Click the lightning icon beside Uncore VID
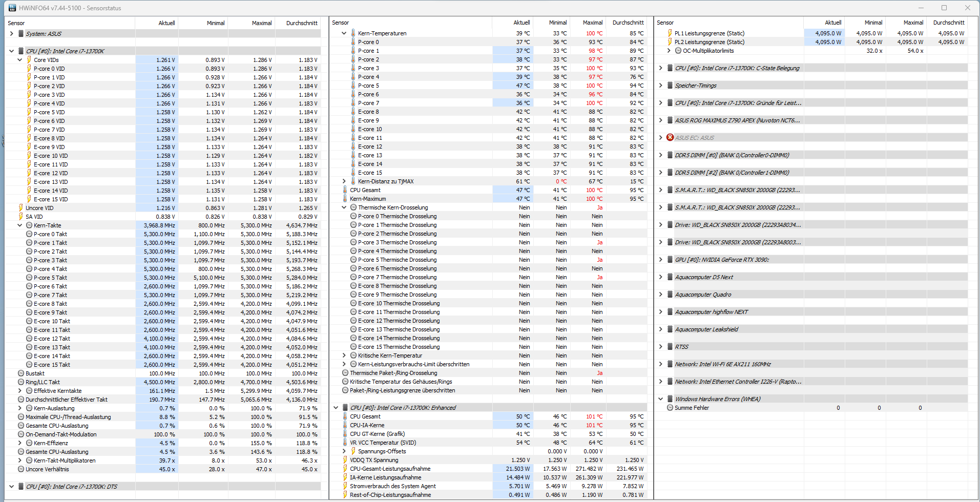 click(x=21, y=208)
